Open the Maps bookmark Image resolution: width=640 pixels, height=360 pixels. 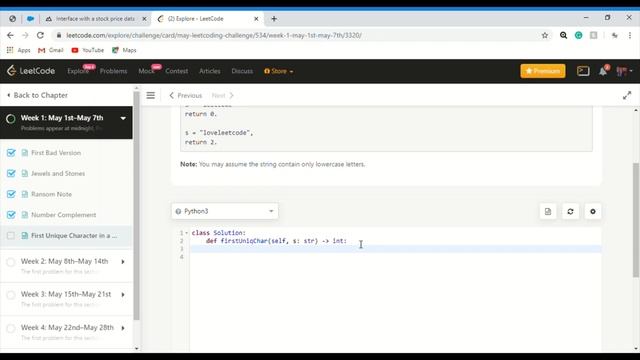(x=124, y=50)
